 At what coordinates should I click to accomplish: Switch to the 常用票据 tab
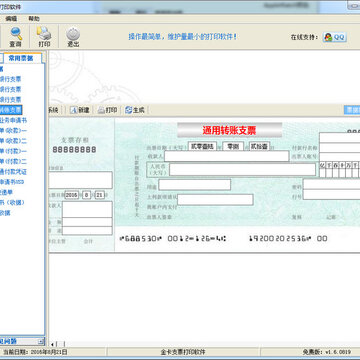[x=23, y=58]
